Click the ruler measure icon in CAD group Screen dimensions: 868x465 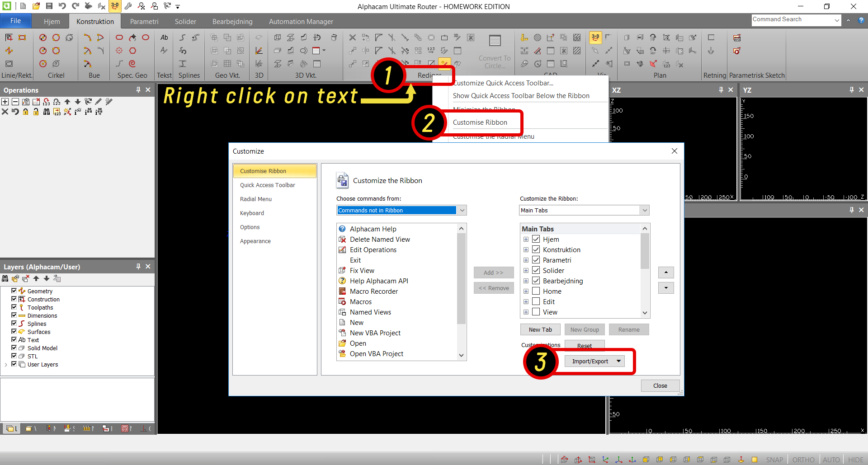tap(524, 38)
